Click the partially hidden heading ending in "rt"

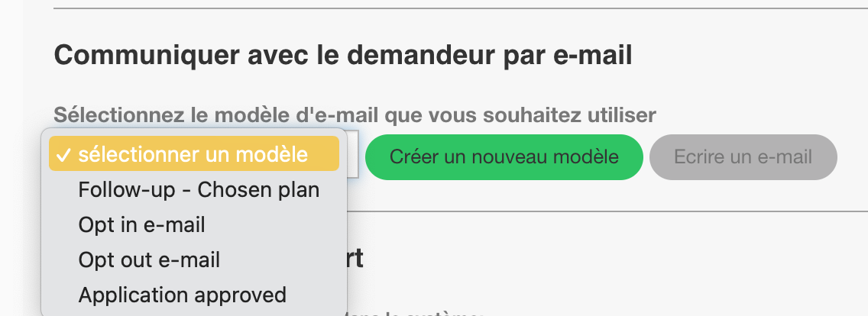(355, 259)
